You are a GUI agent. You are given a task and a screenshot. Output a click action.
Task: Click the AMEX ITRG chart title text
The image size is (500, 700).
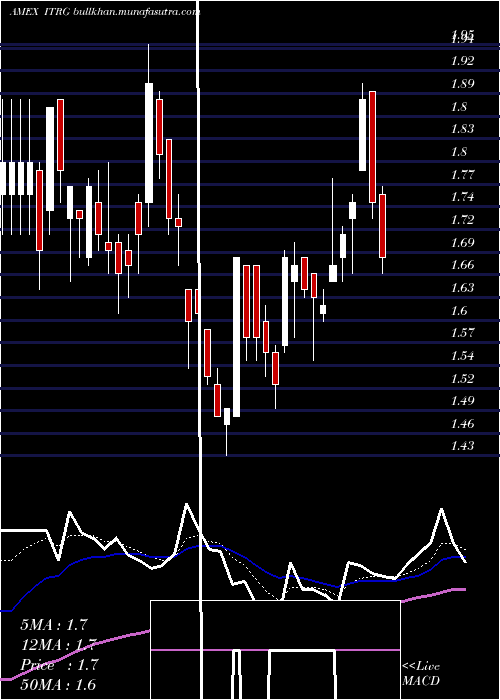(x=105, y=12)
